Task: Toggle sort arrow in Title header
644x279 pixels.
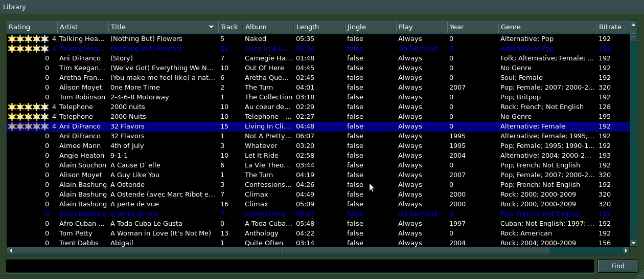Action: (x=211, y=27)
